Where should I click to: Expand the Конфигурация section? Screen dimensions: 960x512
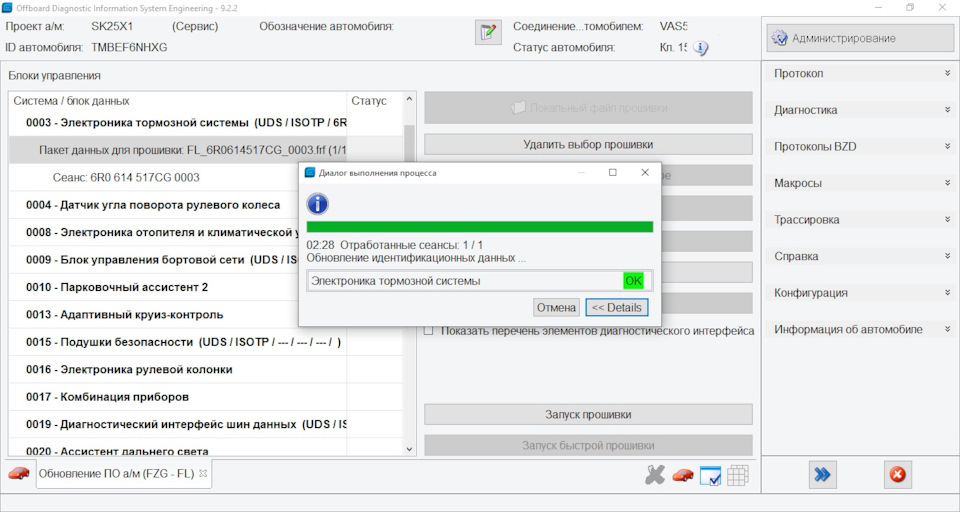click(x=861, y=293)
